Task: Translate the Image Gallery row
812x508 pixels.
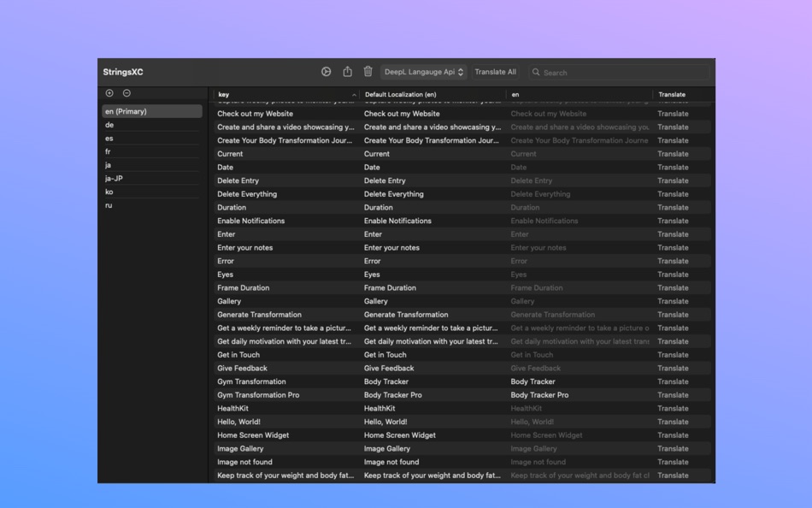Action: click(x=673, y=449)
